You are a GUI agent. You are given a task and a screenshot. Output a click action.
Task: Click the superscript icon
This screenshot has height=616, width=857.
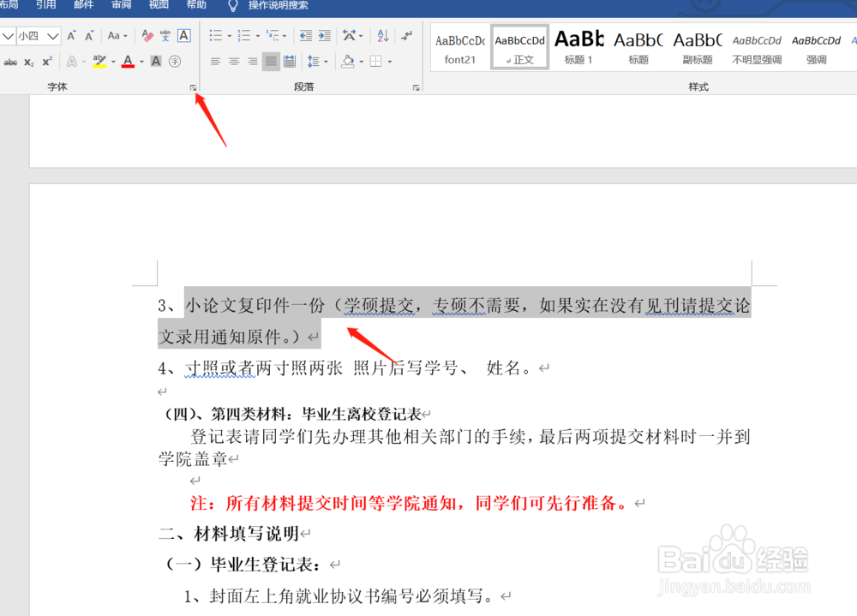47,61
